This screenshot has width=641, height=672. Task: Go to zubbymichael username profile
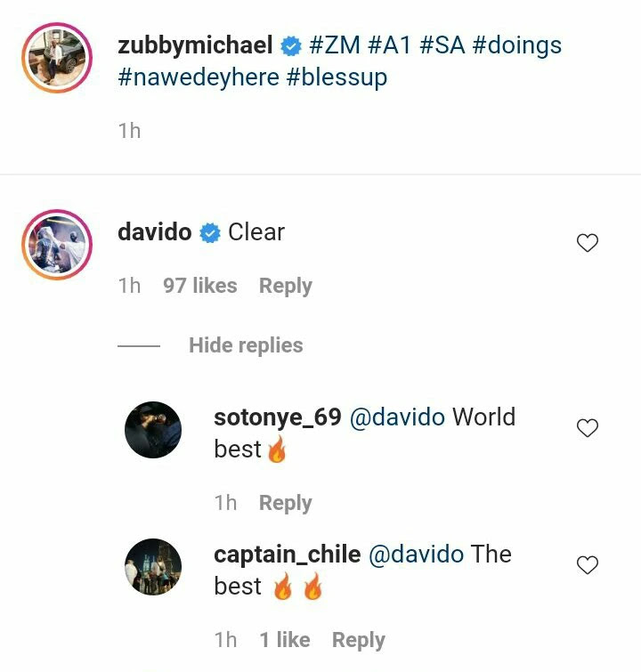tap(195, 45)
